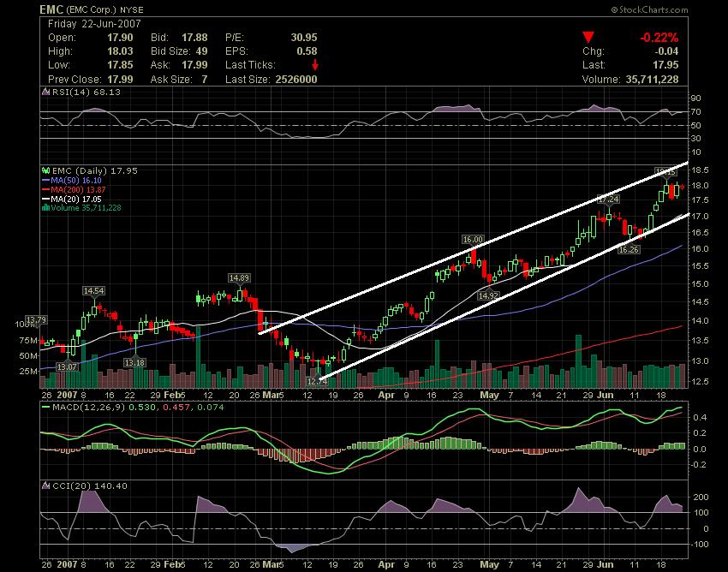
Task: Click the red down triangle near -0.22%
Action: tap(588, 38)
